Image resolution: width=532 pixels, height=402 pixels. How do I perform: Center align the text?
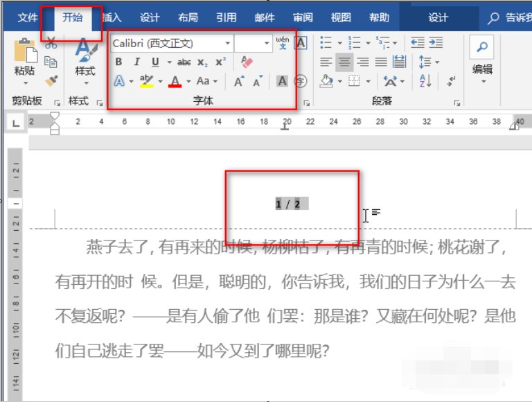pyautogui.click(x=344, y=62)
